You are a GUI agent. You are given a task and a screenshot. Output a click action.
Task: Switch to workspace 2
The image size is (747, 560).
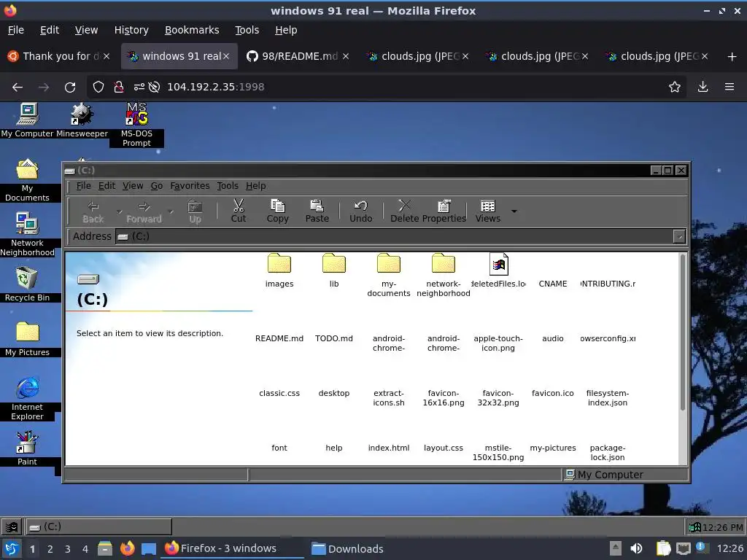pyautogui.click(x=50, y=549)
